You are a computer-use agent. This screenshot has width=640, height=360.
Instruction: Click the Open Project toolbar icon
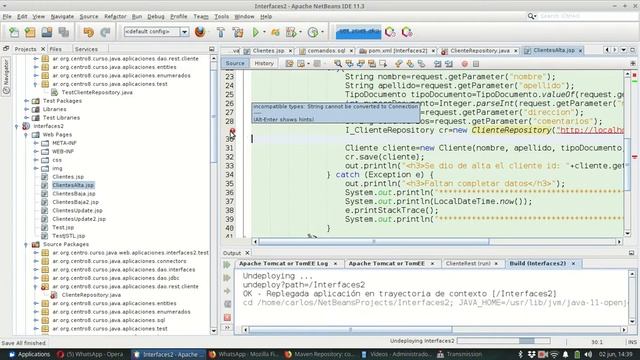click(x=47, y=32)
